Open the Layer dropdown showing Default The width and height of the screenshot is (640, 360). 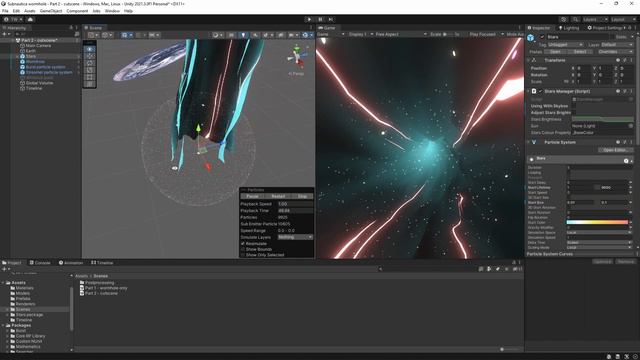(x=617, y=44)
